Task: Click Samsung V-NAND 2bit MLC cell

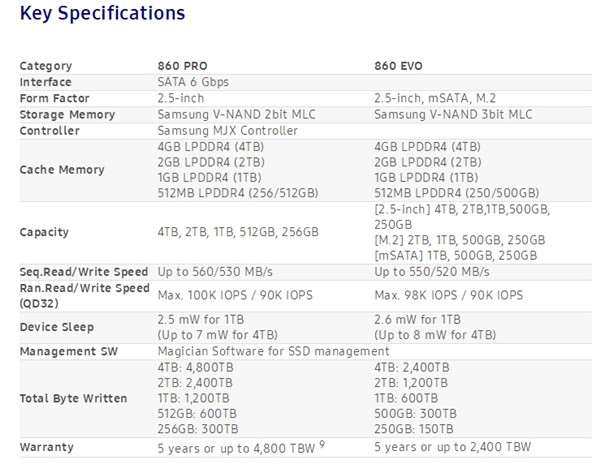Action: (x=236, y=114)
